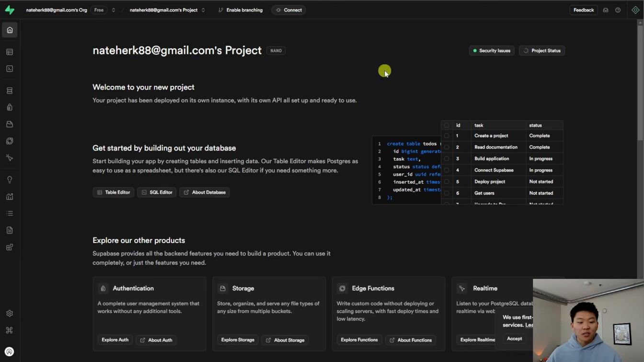Viewport: 644px width, 362px height.
Task: Open the About Functions link
Action: pos(411,340)
